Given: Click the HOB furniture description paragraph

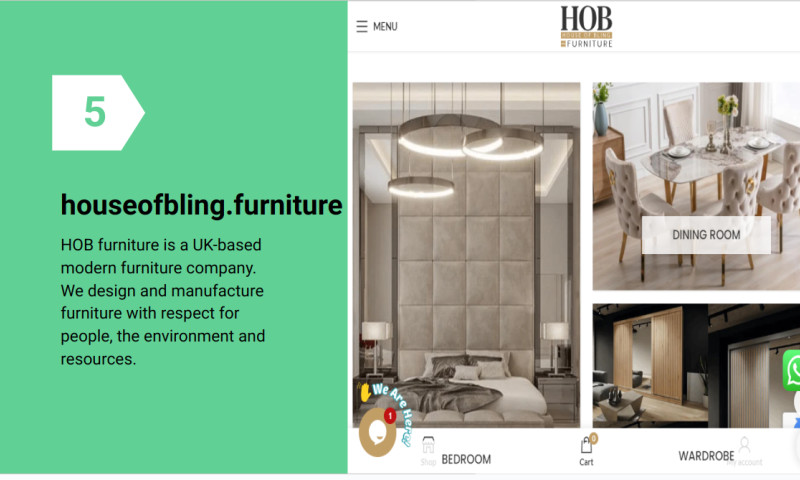Looking at the screenshot, I should click(163, 301).
